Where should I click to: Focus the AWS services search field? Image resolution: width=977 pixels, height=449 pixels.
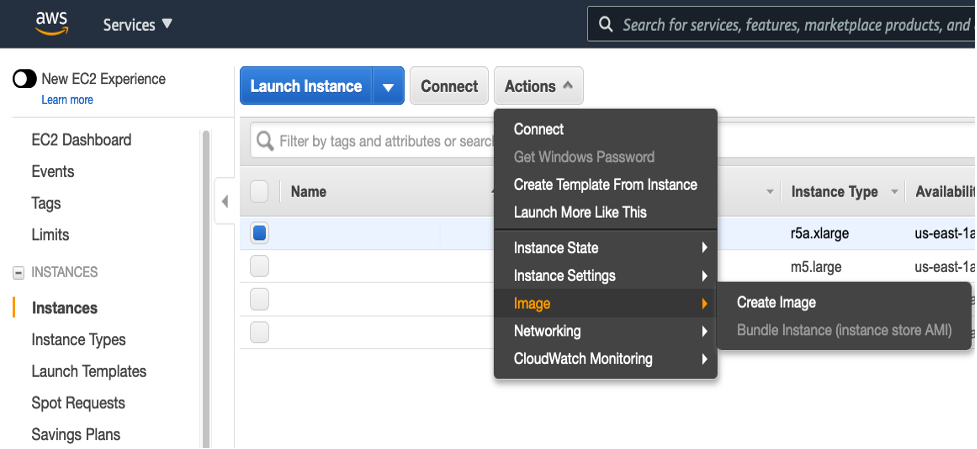coord(795,24)
